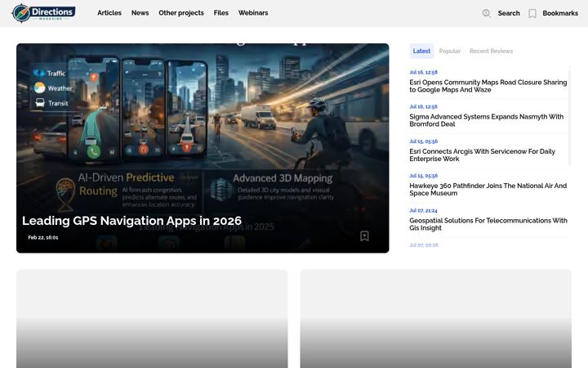
Task: Open the Bookmarks text link
Action: pyautogui.click(x=560, y=13)
